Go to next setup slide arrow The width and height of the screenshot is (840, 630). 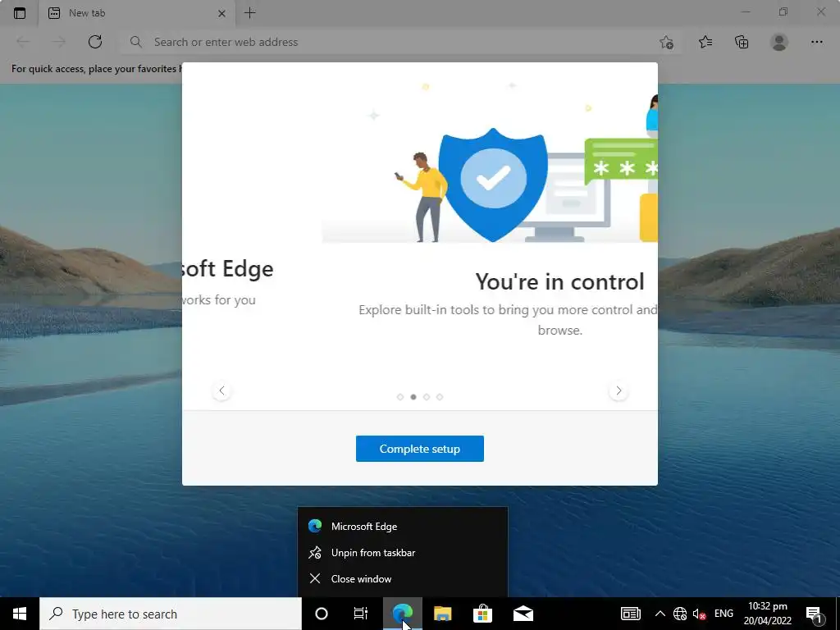619,390
